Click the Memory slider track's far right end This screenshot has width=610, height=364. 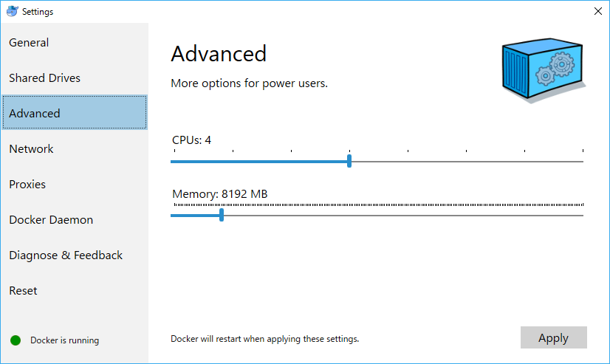pos(582,215)
